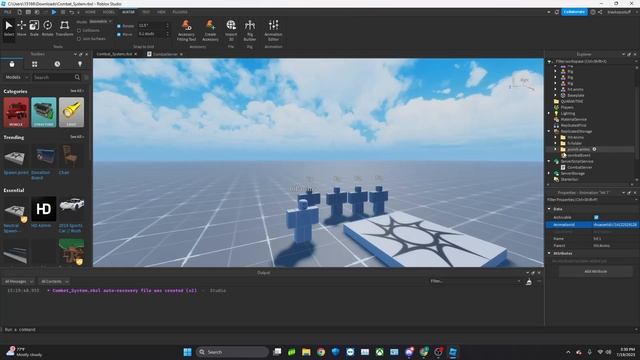Collapse the Attributes section in Properties
Screen dimensions: 640x360
pyautogui.click(x=549, y=253)
